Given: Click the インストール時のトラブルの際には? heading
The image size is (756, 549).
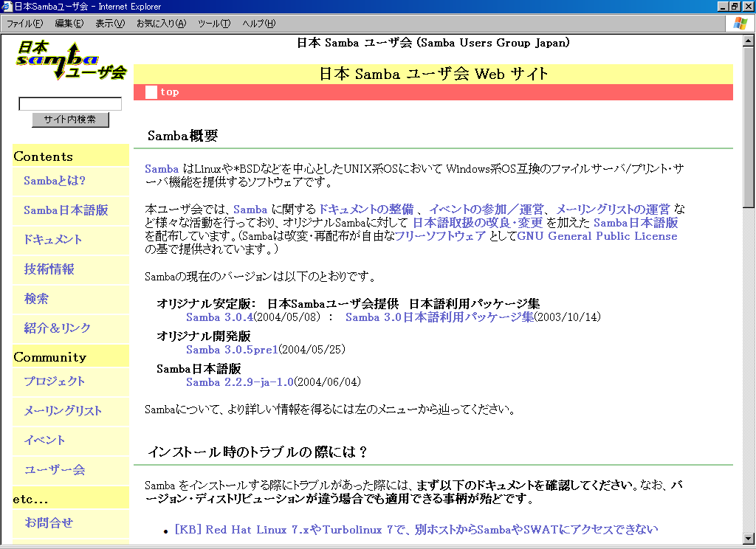Looking at the screenshot, I should pos(258,452).
